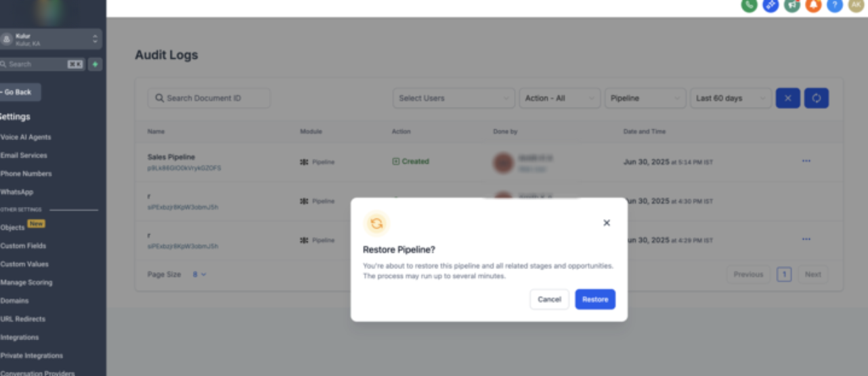Click the green megaphone announcements icon
Screen dimensions: 868x376
[792, 5]
